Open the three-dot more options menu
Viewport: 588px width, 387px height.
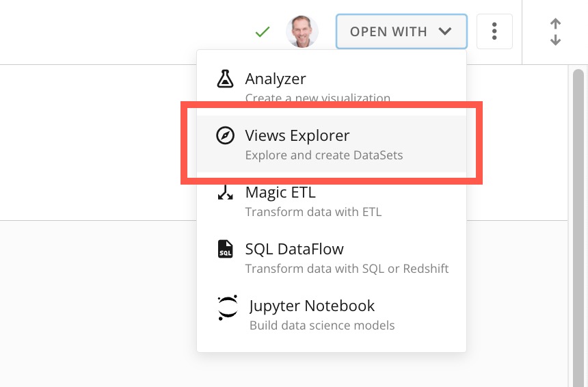(x=494, y=31)
